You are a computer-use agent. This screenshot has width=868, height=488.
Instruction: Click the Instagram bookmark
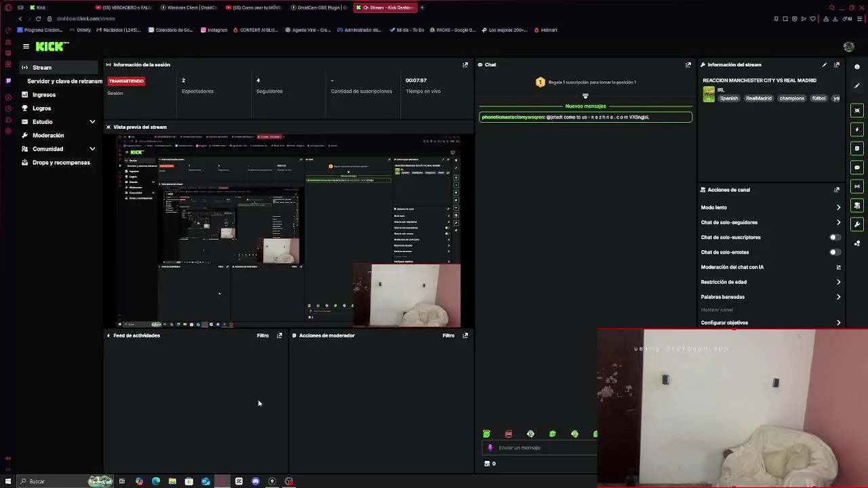coord(214,30)
